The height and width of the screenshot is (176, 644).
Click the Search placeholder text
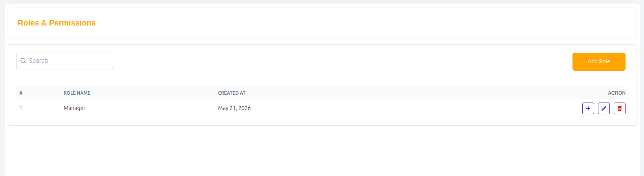pos(39,60)
